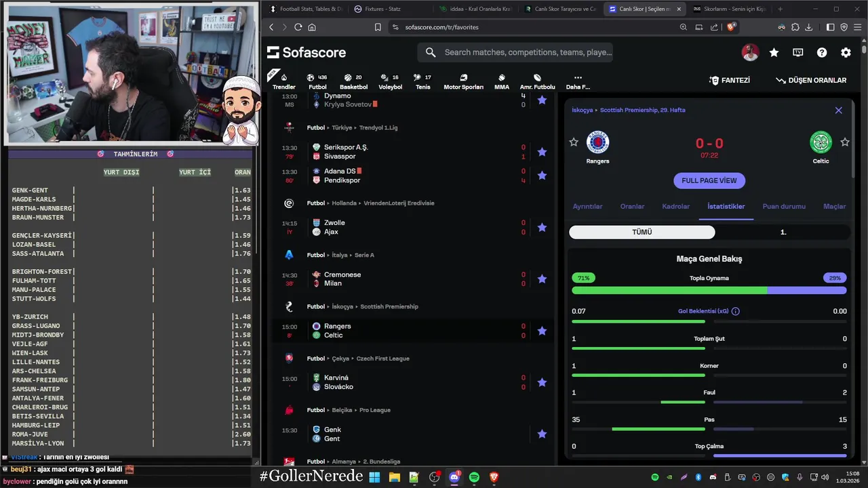Image resolution: width=868 pixels, height=488 pixels.
Task: Click the xG info icon
Action: click(x=736, y=311)
